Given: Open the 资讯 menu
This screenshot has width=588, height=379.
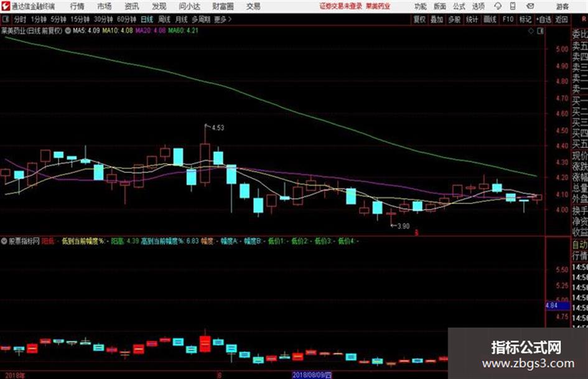Looking at the screenshot, I should click(x=132, y=6).
